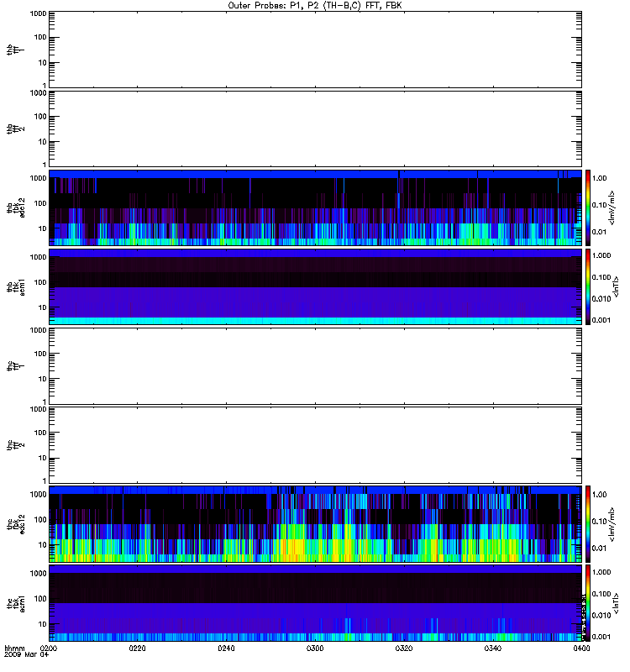Screen dimensions: 630x672
Task: Click the '0.010' tick on thb scm1 color bar
Action: pos(601,299)
